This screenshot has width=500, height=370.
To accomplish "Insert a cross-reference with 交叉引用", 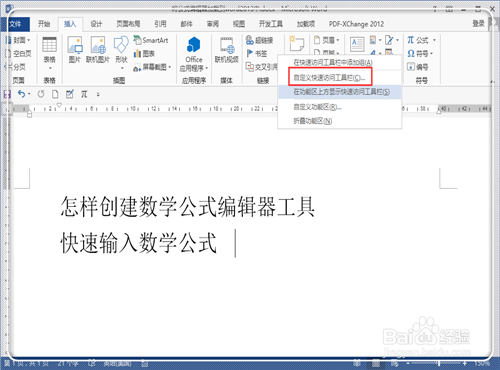I will click(261, 67).
